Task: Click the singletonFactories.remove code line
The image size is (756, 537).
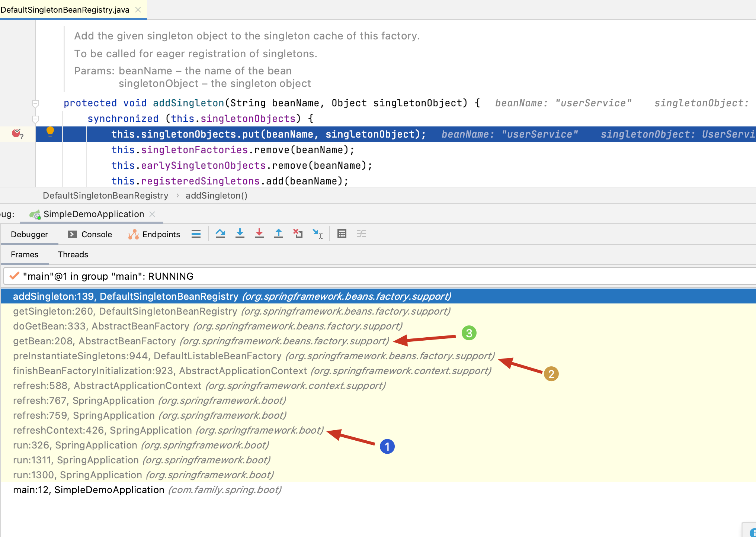Action: coord(233,150)
